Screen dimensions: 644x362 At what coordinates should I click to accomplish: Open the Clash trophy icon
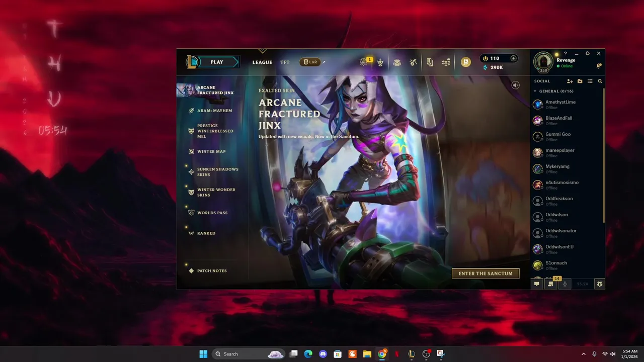(x=380, y=62)
